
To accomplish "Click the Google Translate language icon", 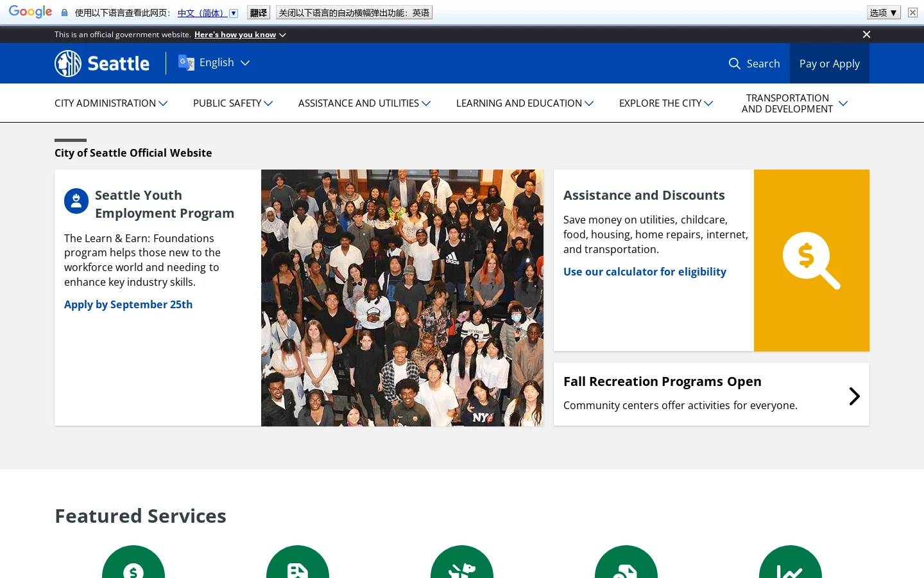I will pyautogui.click(x=186, y=62).
